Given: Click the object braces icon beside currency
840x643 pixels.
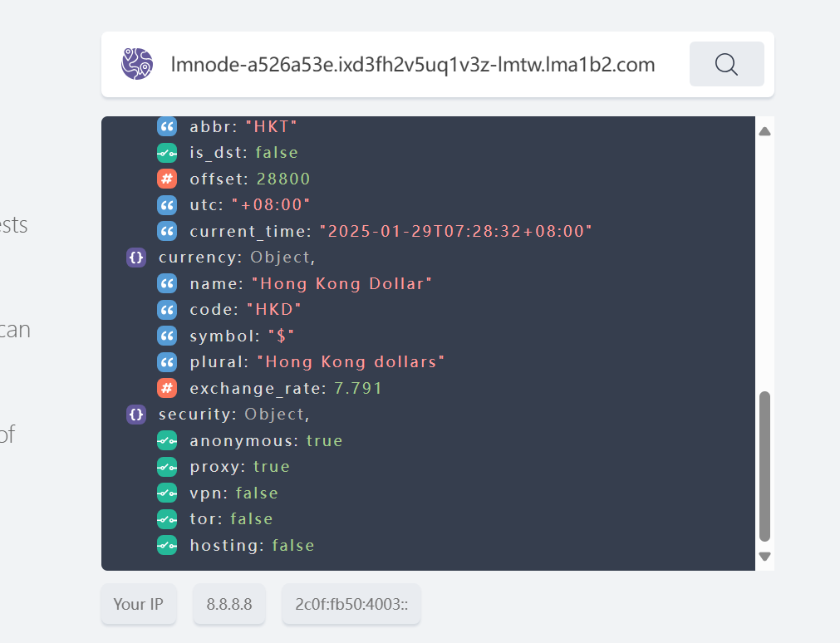Looking at the screenshot, I should coord(135,258).
